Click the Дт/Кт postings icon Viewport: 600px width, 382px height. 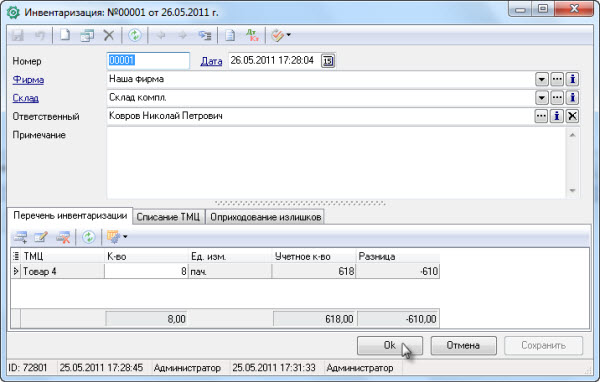[x=252, y=35]
